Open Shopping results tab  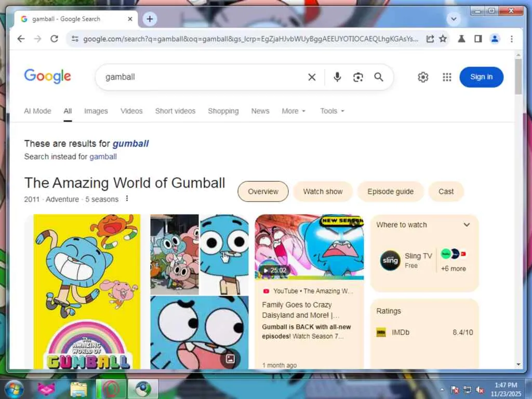coord(223,111)
